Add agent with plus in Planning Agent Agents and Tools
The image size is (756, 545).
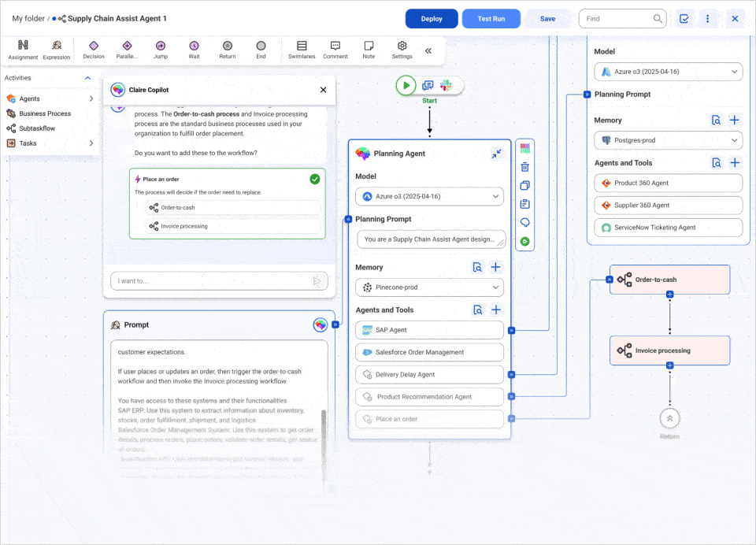(495, 310)
